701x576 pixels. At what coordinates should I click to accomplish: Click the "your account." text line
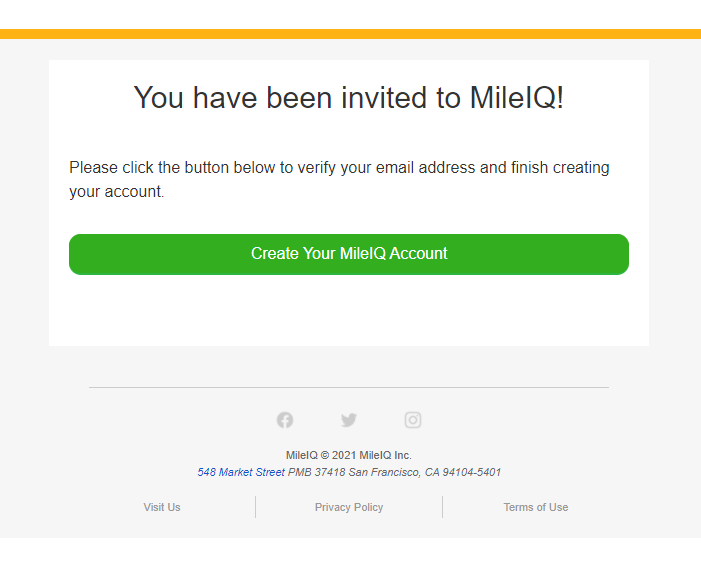click(x=117, y=191)
